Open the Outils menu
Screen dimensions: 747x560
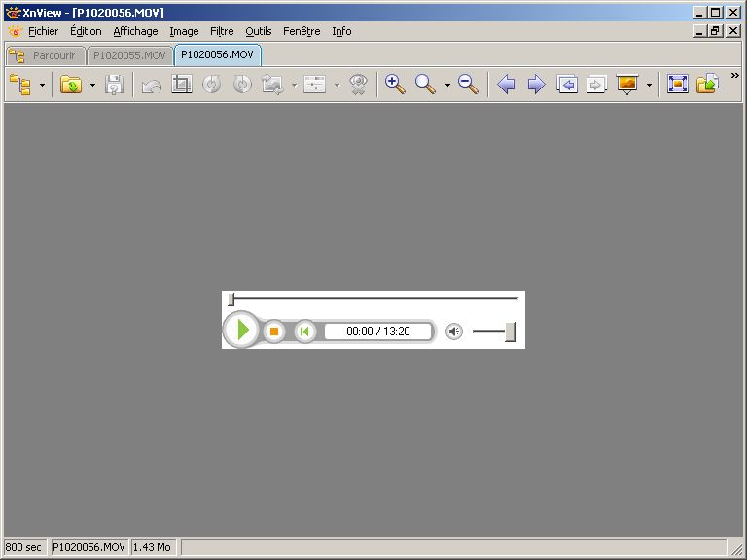click(x=258, y=31)
